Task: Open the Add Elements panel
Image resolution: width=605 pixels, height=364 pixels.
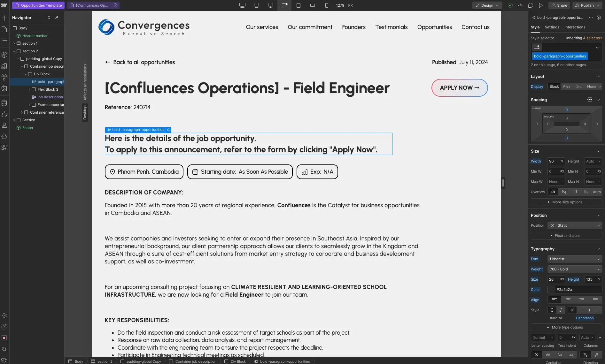Action: click(4, 18)
